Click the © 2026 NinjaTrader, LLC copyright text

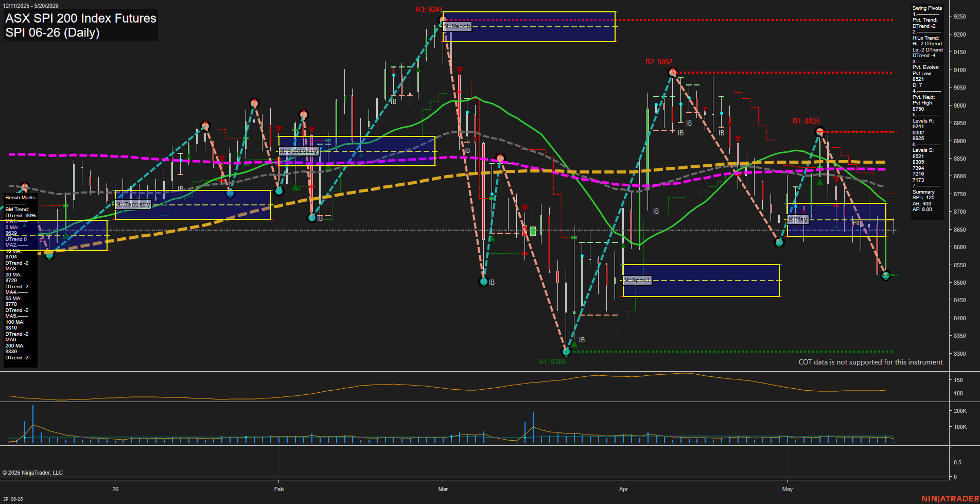[32, 473]
